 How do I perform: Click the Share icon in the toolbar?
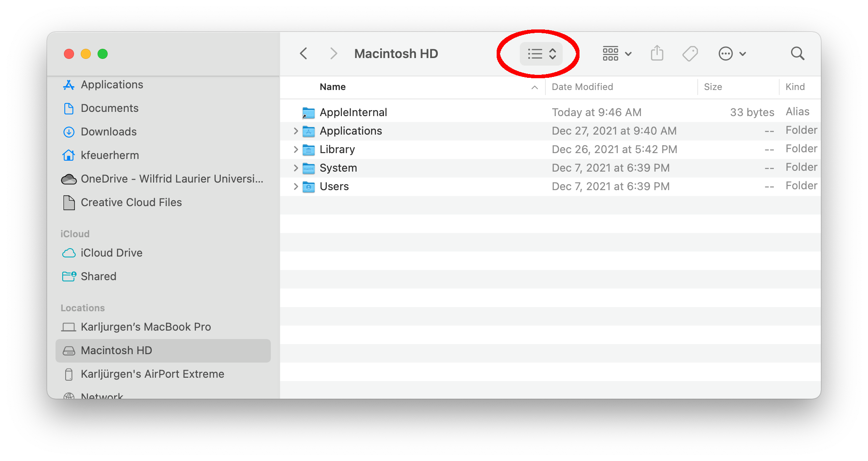pos(657,53)
